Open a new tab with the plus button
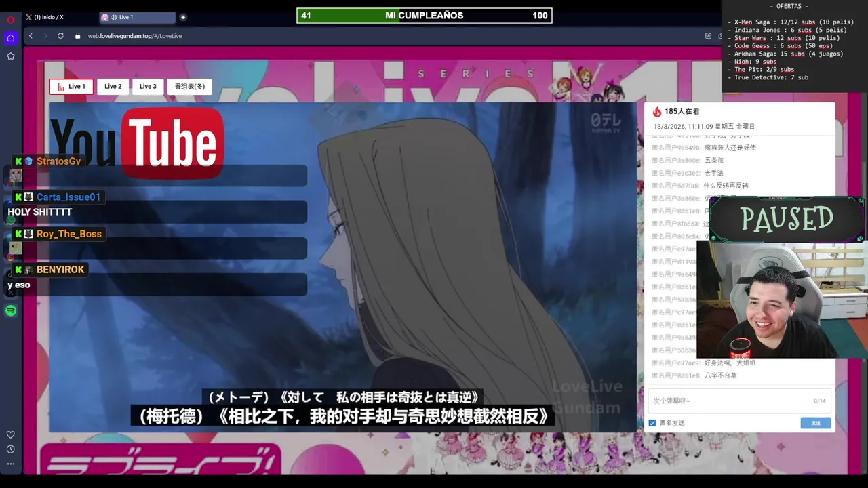 183,17
